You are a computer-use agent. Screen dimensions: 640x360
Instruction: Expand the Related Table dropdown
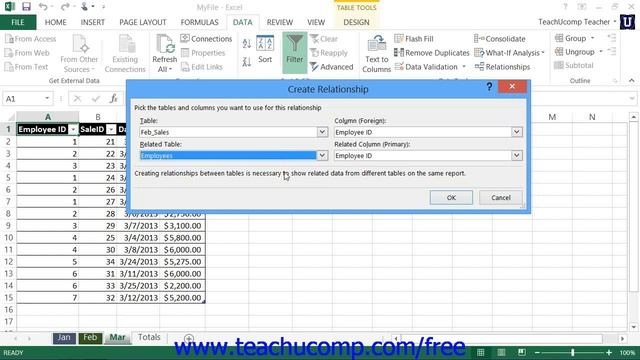coord(322,156)
